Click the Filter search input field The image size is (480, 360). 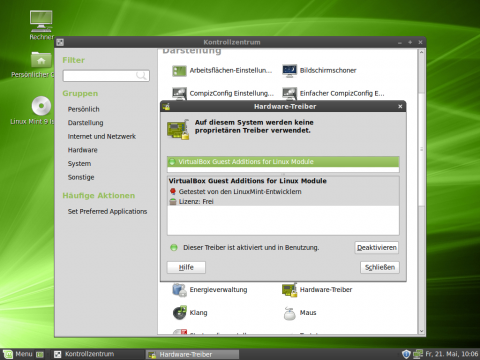pos(106,76)
